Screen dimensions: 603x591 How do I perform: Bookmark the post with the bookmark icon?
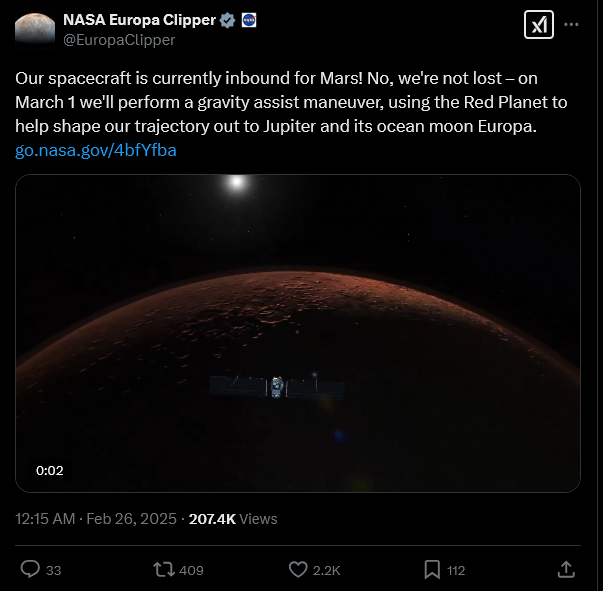pyautogui.click(x=432, y=569)
